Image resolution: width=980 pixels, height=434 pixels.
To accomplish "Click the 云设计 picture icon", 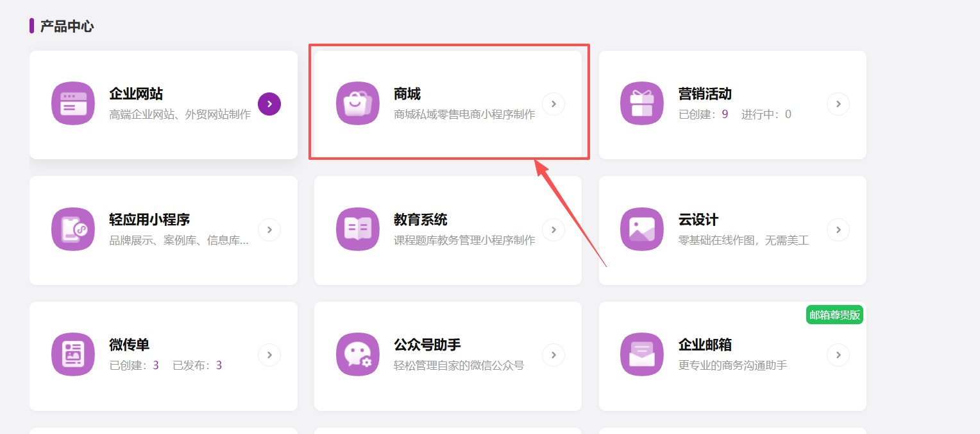I will click(x=642, y=229).
